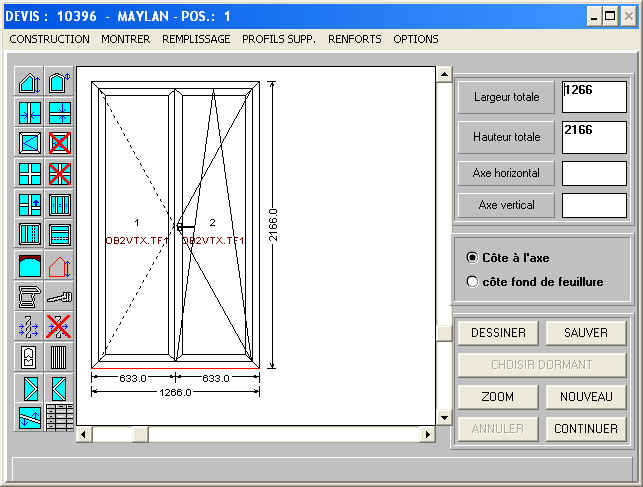Select côte fond de feuillure option
This screenshot has height=487, width=643.
tap(472, 282)
